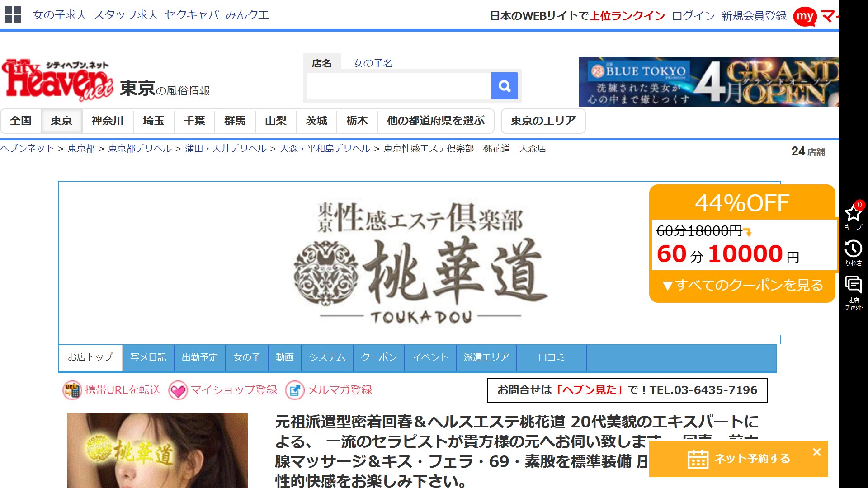The width and height of the screenshot is (868, 488).
Task: Open the 口コミ reviews tab
Action: pyautogui.click(x=552, y=358)
